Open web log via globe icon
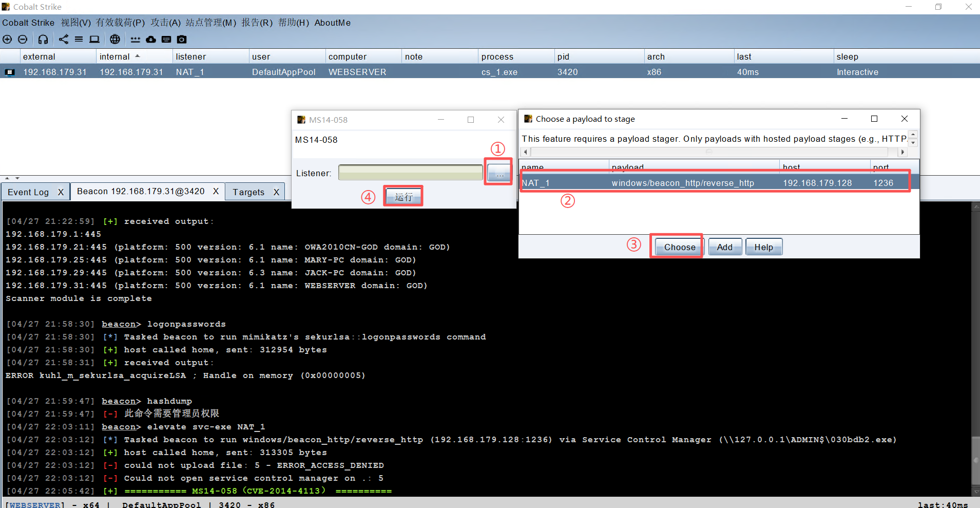The width and height of the screenshot is (980, 508). point(115,40)
